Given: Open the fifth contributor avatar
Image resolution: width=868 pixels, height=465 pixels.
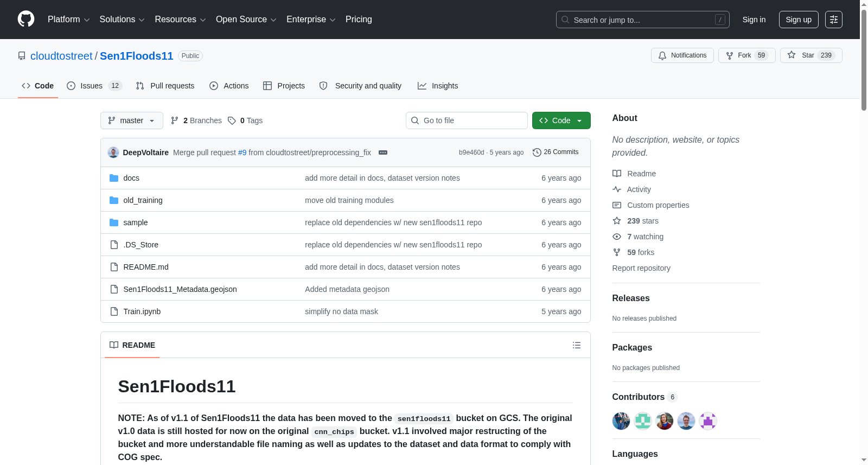Looking at the screenshot, I should pyautogui.click(x=708, y=421).
